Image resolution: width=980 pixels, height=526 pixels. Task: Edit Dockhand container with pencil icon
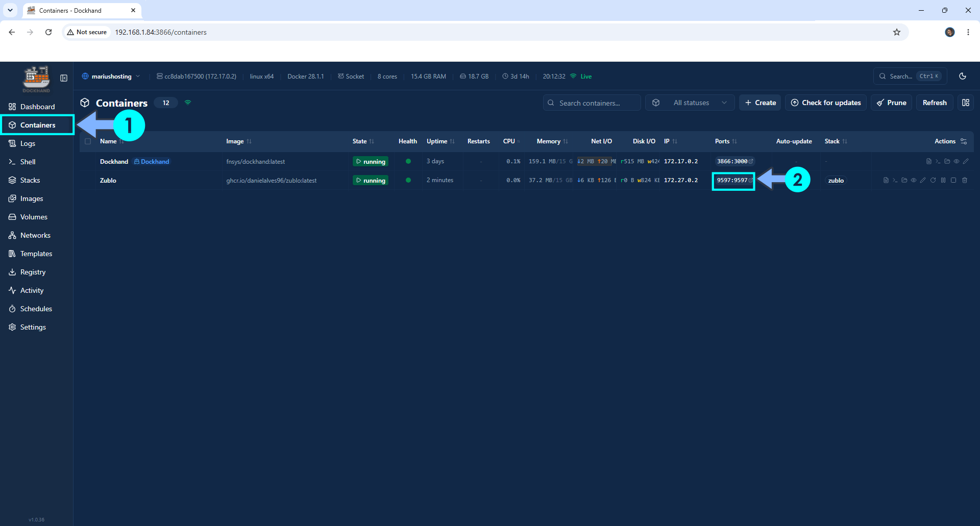pyautogui.click(x=966, y=161)
